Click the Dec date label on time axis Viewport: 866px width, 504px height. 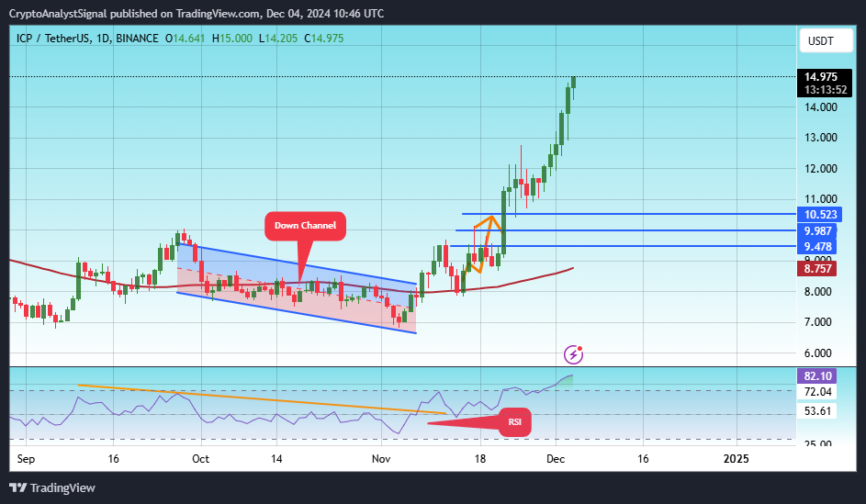pyautogui.click(x=556, y=459)
